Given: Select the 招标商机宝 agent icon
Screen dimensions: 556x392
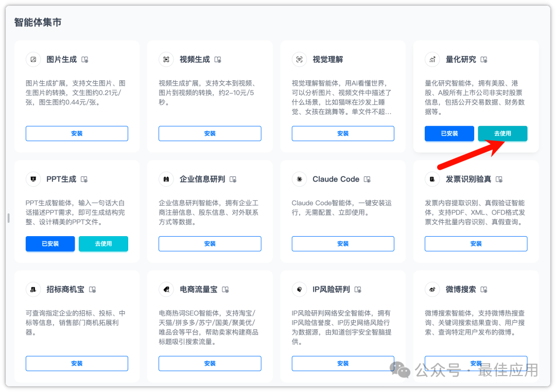Looking at the screenshot, I should tap(33, 289).
